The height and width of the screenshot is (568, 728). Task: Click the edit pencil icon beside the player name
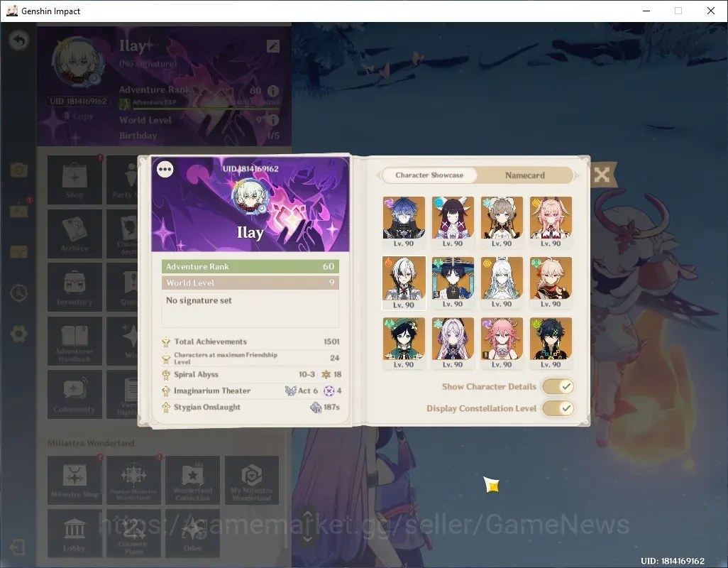[273, 46]
